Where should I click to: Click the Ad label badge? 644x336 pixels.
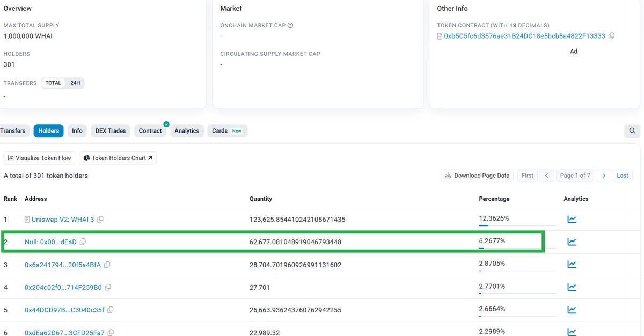(574, 52)
